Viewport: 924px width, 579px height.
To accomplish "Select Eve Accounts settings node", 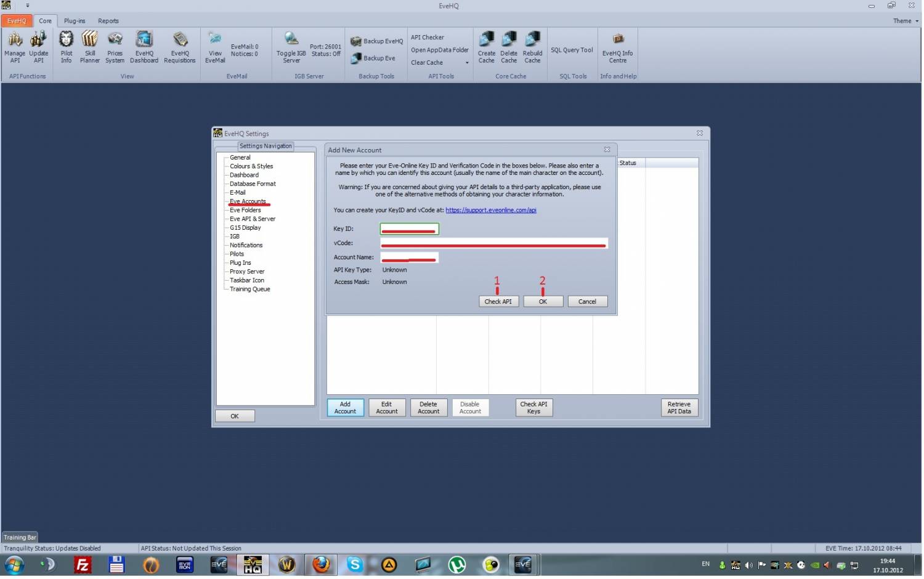I will coord(248,201).
